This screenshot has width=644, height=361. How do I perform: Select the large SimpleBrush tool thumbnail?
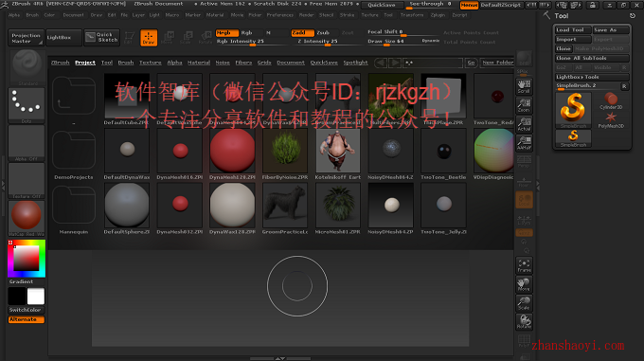pyautogui.click(x=573, y=110)
